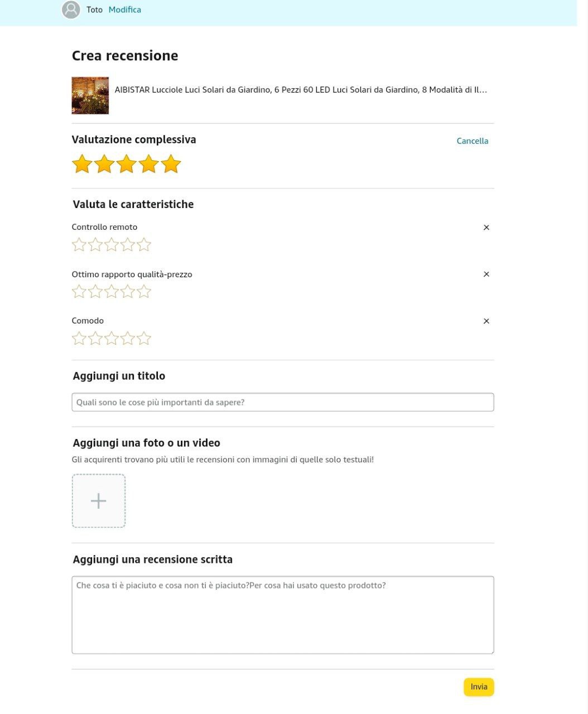Click the Modifica profile link
The image size is (588, 714).
125,9
